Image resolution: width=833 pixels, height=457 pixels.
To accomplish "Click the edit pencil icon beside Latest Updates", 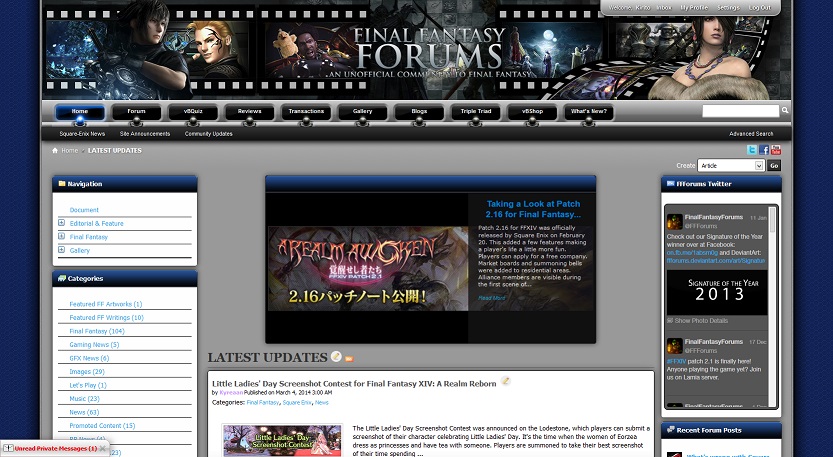I will pyautogui.click(x=336, y=357).
